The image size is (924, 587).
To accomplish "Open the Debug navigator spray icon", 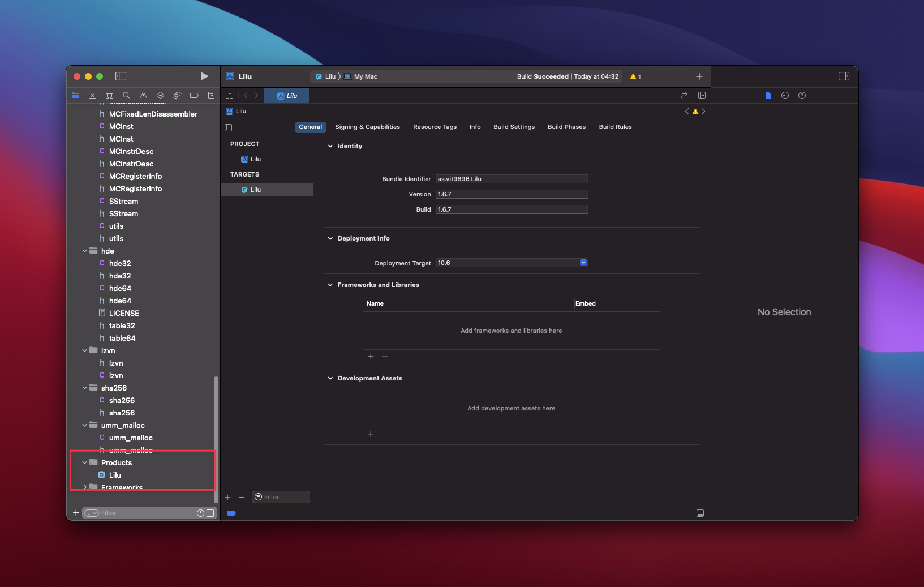I will coord(177,96).
